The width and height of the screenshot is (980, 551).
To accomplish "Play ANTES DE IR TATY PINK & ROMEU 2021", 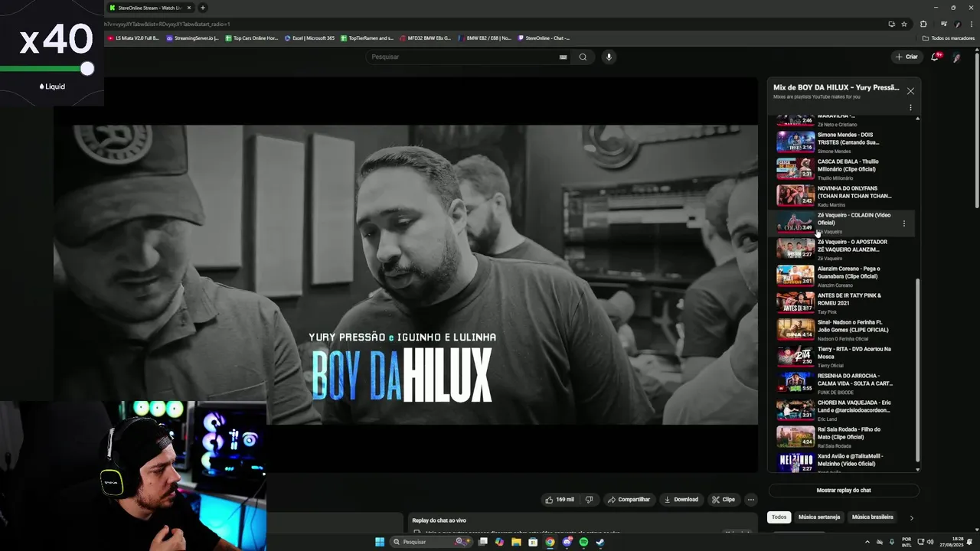I will click(x=842, y=303).
